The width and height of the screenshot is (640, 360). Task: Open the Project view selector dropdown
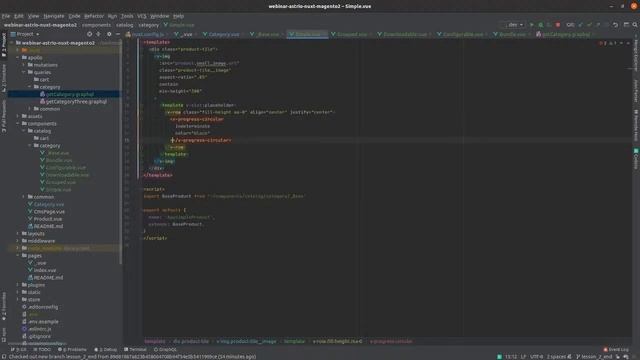pyautogui.click(x=25, y=34)
